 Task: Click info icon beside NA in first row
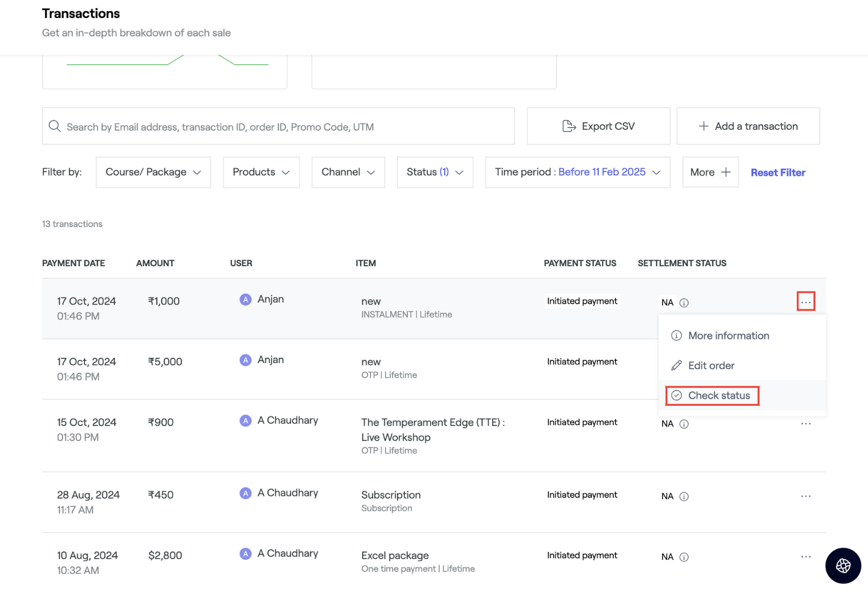click(684, 303)
